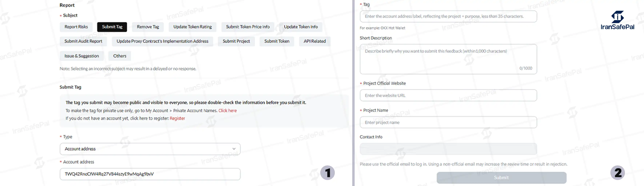
Task: Select the Report Risks subject
Action: [x=76, y=27]
